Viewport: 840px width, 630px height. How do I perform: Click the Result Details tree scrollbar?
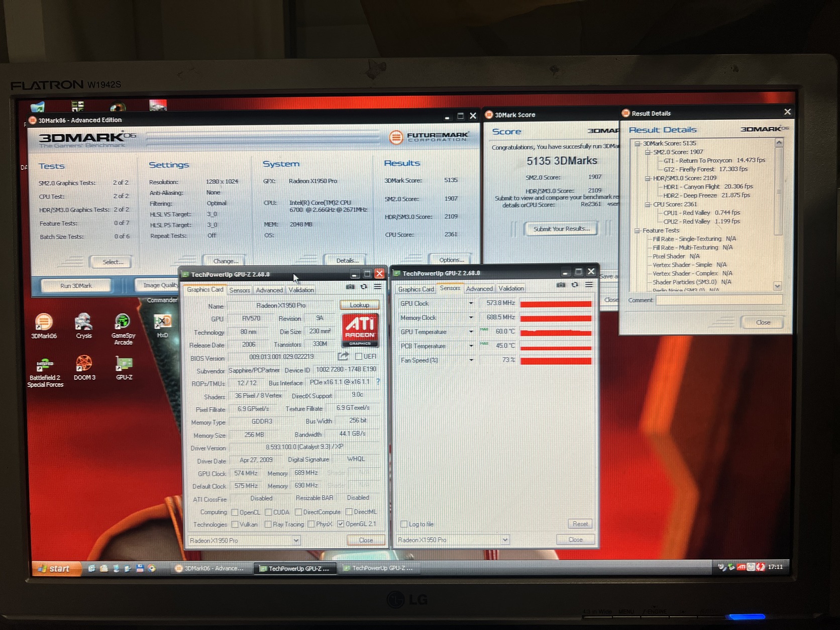point(778,215)
